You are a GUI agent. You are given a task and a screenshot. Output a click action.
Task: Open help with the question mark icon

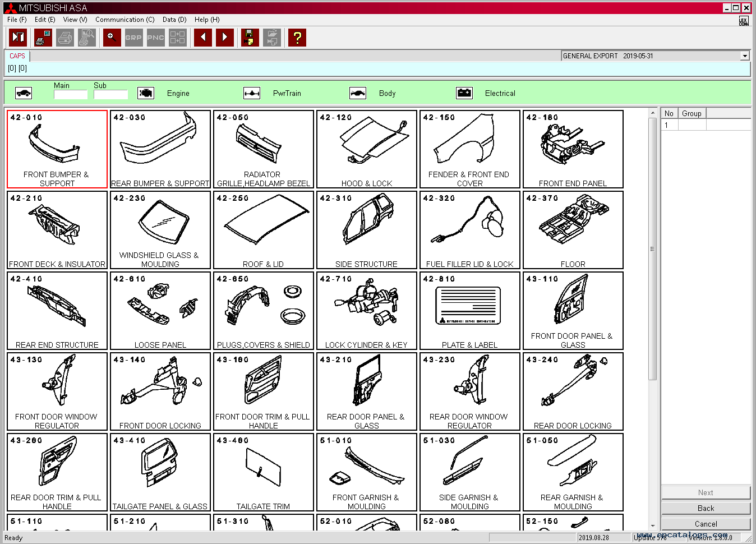tap(297, 38)
